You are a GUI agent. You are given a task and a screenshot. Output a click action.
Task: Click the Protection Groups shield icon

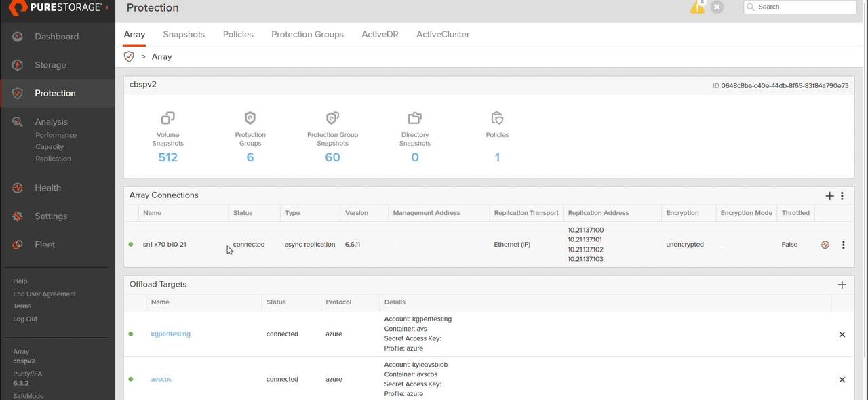[x=250, y=118]
